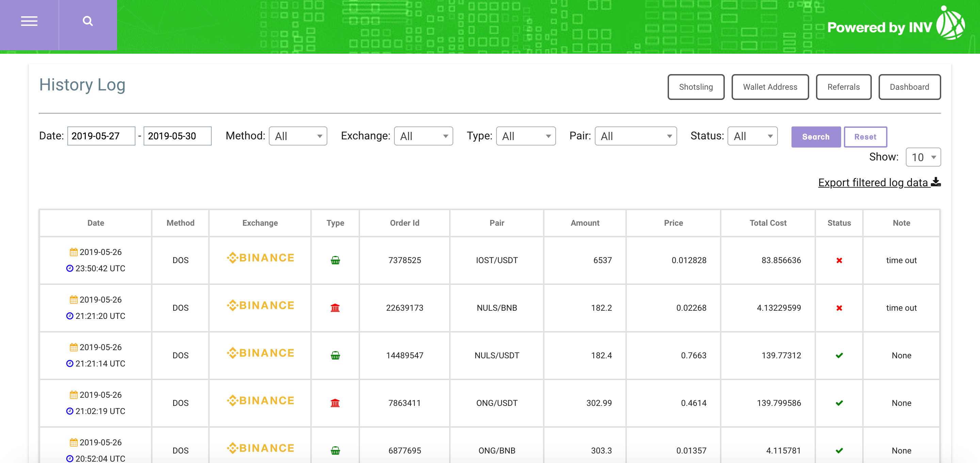
Task: Click the Pair column header
Action: click(497, 223)
